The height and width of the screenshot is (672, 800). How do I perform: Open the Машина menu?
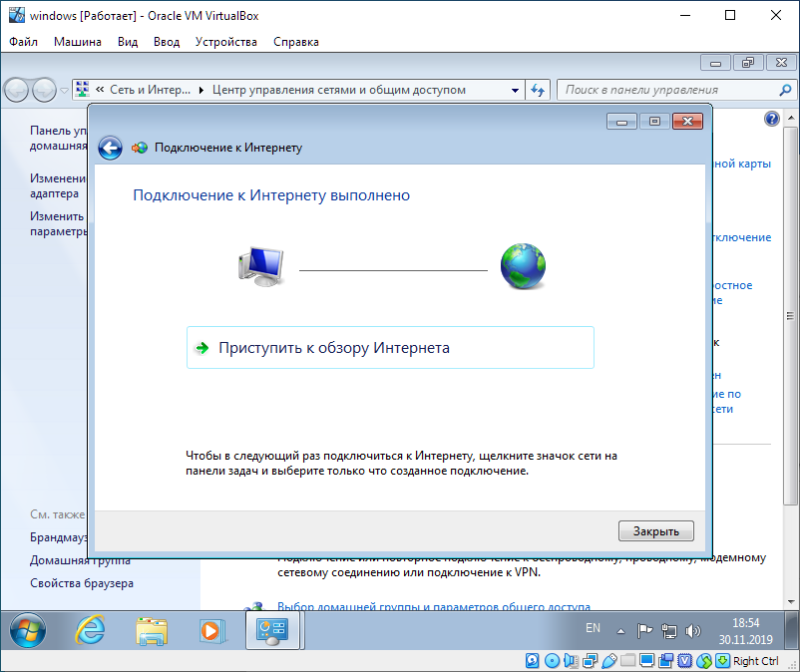click(78, 42)
